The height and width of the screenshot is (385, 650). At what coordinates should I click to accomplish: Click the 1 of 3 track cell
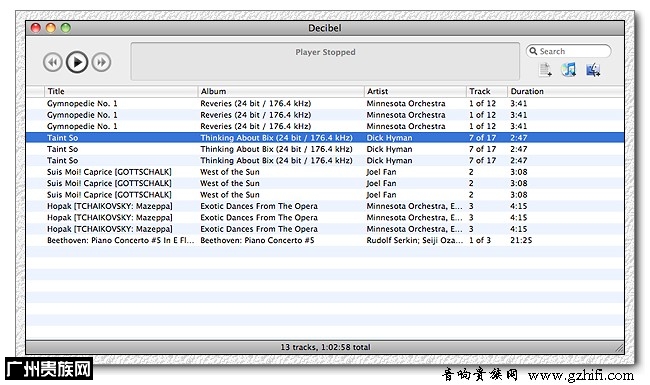[x=480, y=240]
